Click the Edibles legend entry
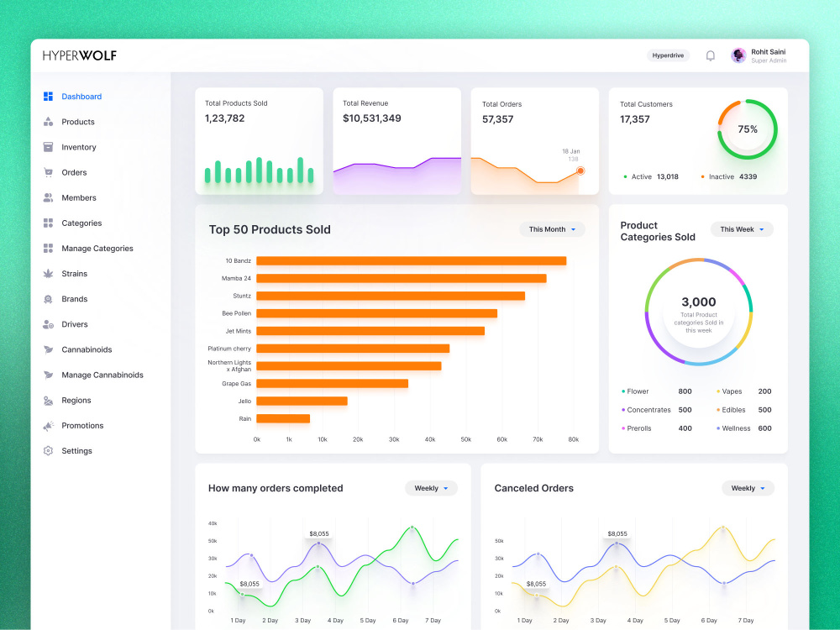 [x=744, y=410]
